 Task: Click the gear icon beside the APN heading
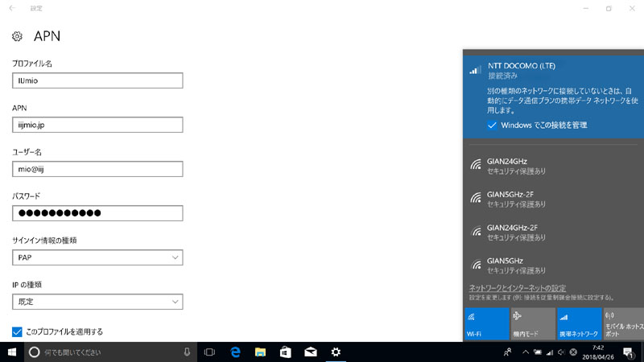click(17, 36)
